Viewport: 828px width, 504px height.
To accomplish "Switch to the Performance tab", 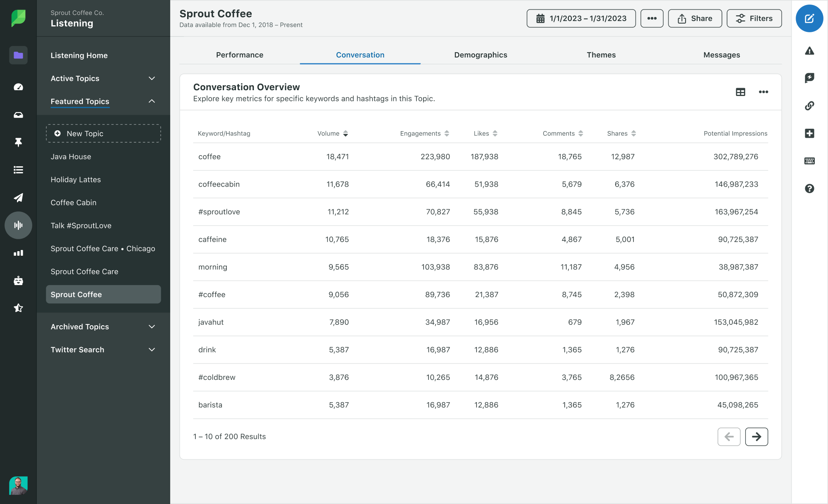I will pos(240,55).
